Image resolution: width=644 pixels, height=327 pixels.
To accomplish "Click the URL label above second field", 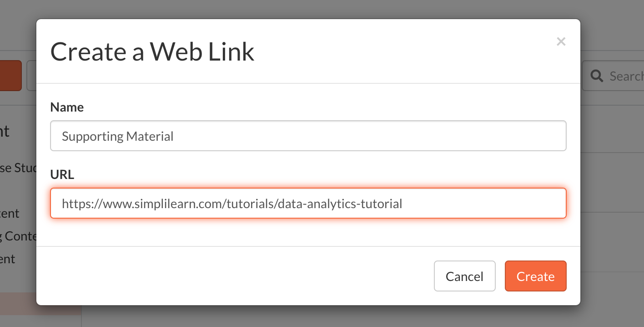I will [62, 174].
